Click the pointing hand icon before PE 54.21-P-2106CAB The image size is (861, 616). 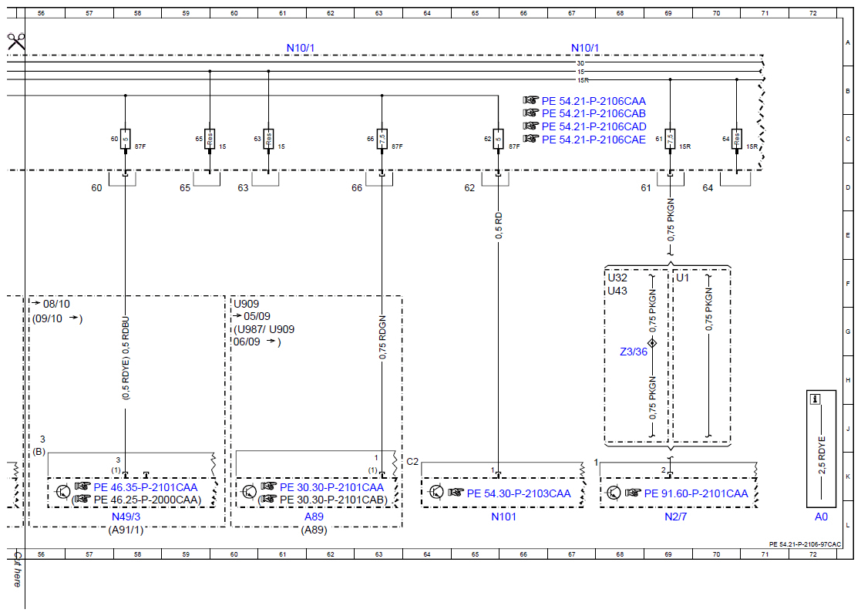tap(530, 113)
